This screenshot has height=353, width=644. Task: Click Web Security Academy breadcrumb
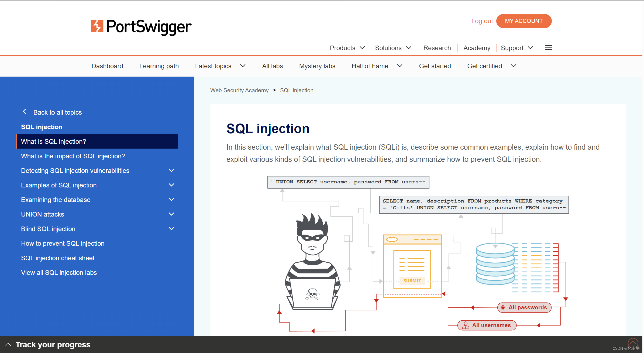(239, 90)
